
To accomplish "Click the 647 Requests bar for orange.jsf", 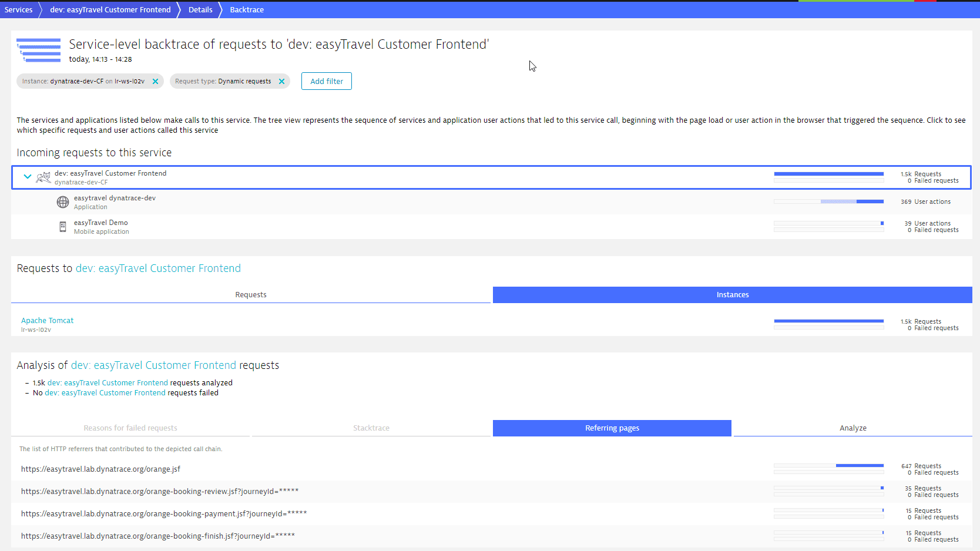I will point(829,466).
